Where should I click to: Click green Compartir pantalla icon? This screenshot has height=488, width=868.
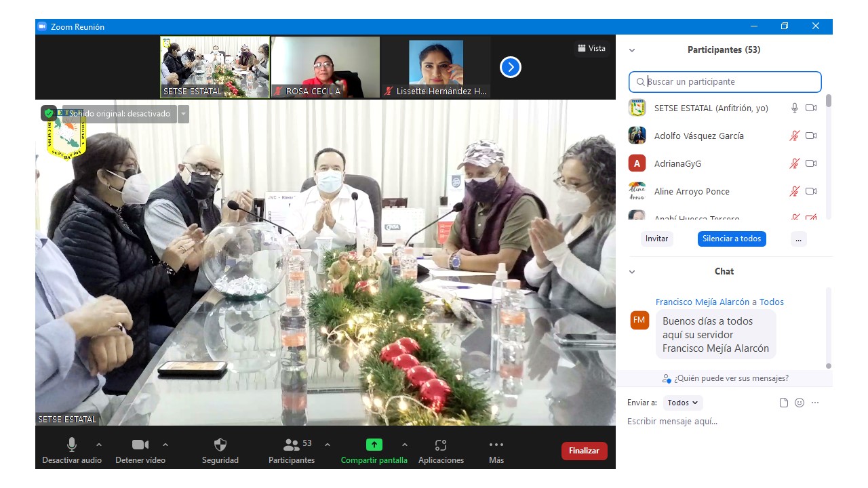374,445
